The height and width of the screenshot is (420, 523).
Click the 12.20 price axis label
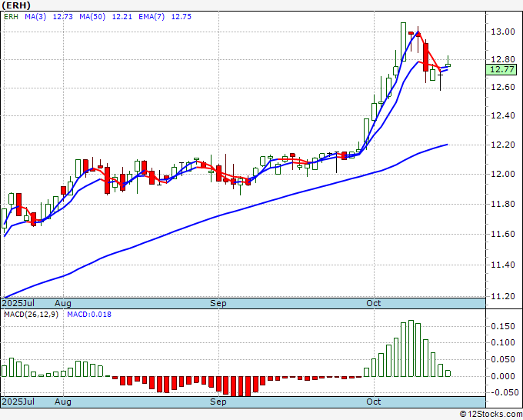(503, 145)
